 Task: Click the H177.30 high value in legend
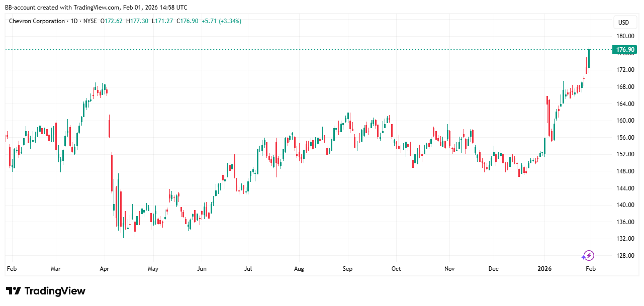[x=137, y=21]
